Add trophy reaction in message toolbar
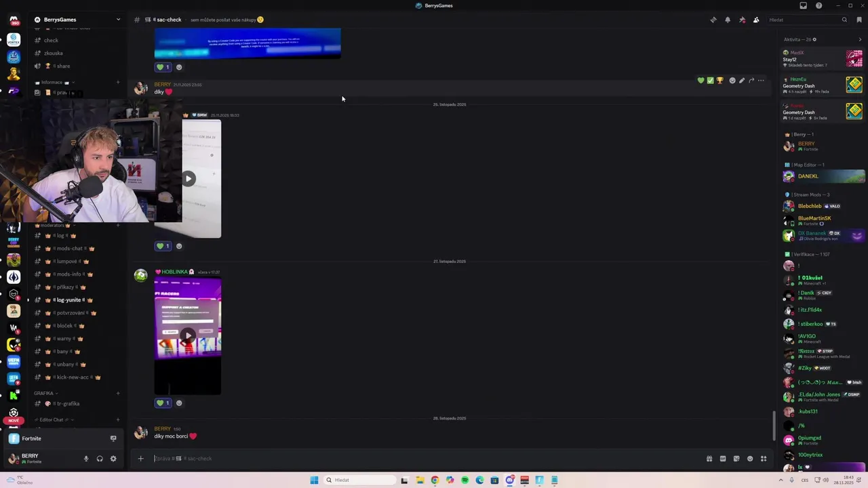 tap(719, 81)
